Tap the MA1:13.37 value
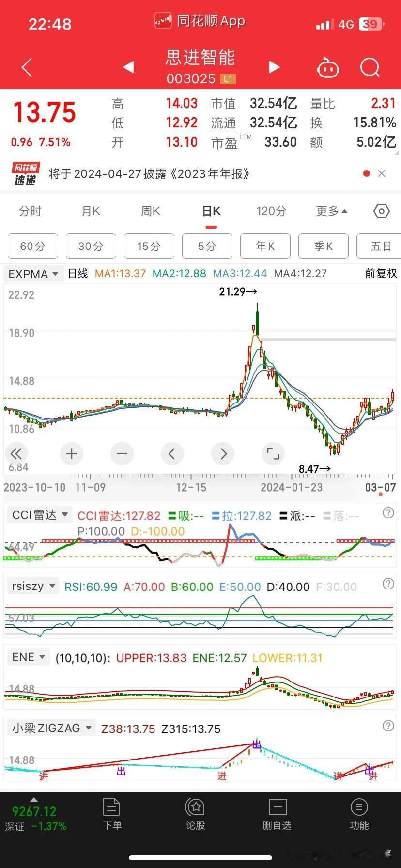Viewport: 401px width, 868px height. (x=120, y=274)
